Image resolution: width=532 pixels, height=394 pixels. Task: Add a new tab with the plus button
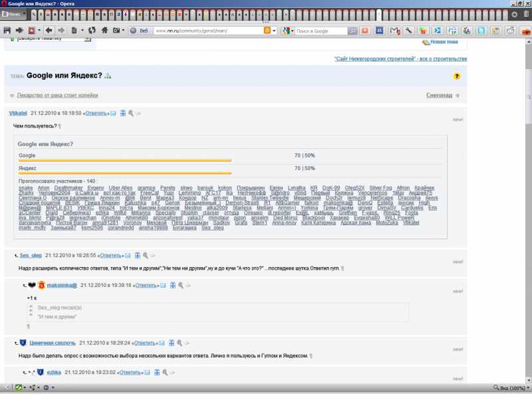click(x=515, y=14)
